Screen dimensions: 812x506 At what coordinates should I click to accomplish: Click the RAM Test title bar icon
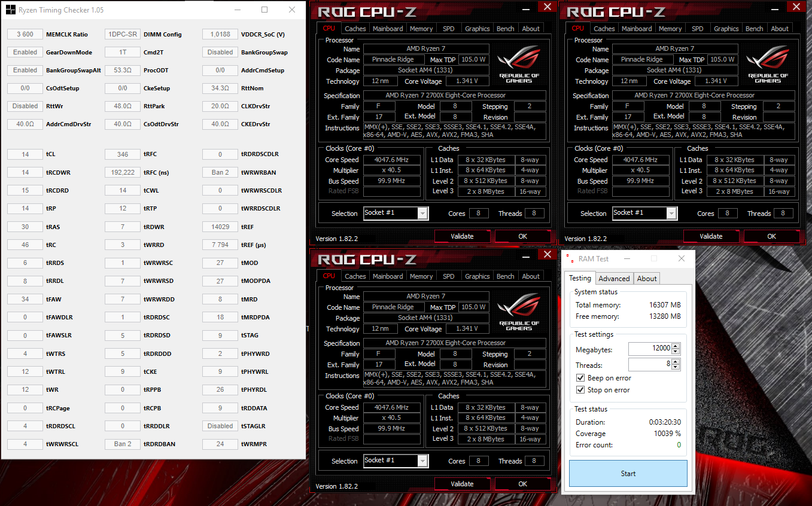(x=569, y=258)
